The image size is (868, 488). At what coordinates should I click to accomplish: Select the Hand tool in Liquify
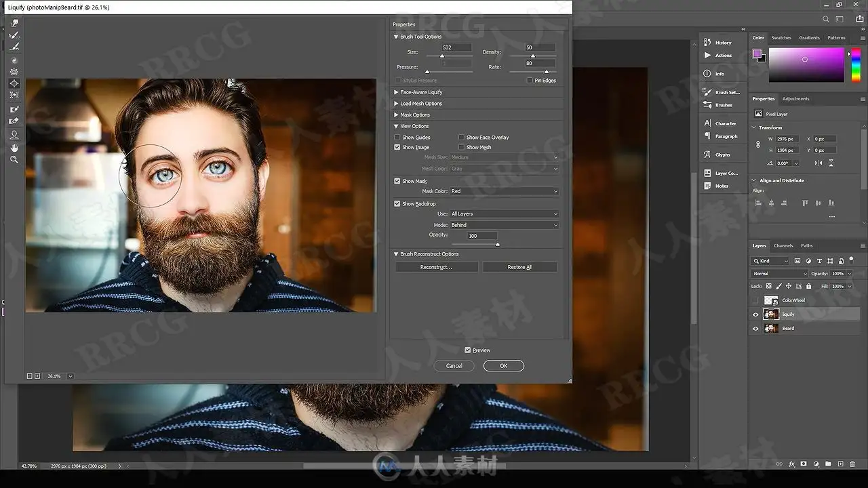click(14, 148)
